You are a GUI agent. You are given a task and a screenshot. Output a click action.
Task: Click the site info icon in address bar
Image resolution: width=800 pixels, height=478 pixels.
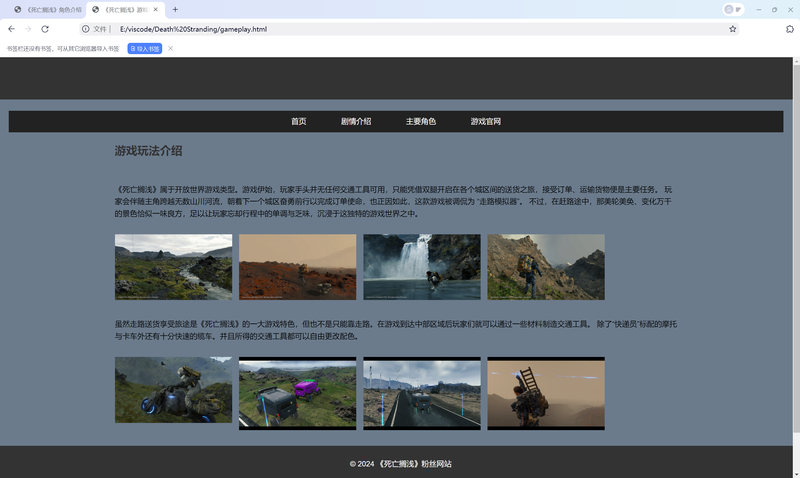[x=86, y=29]
